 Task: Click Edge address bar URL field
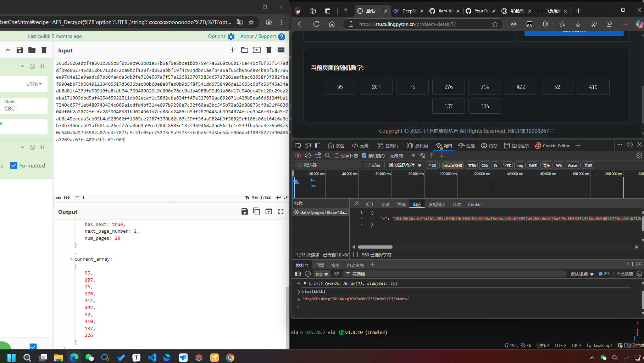click(422, 24)
